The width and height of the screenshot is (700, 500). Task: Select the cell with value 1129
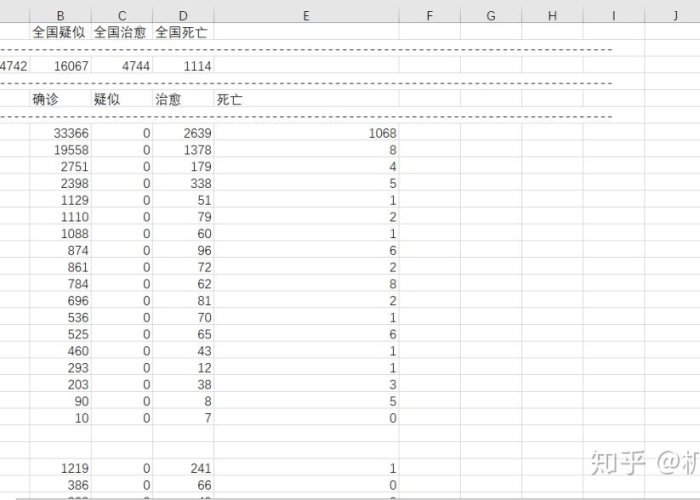[x=60, y=200]
